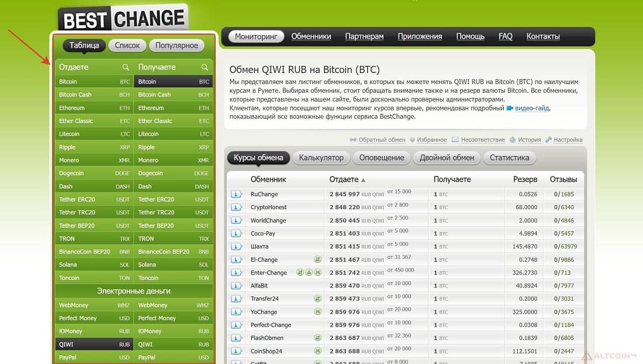The height and width of the screenshot is (364, 643).
Task: Click the green badge icon beside Transfer24
Action: coord(317,299)
